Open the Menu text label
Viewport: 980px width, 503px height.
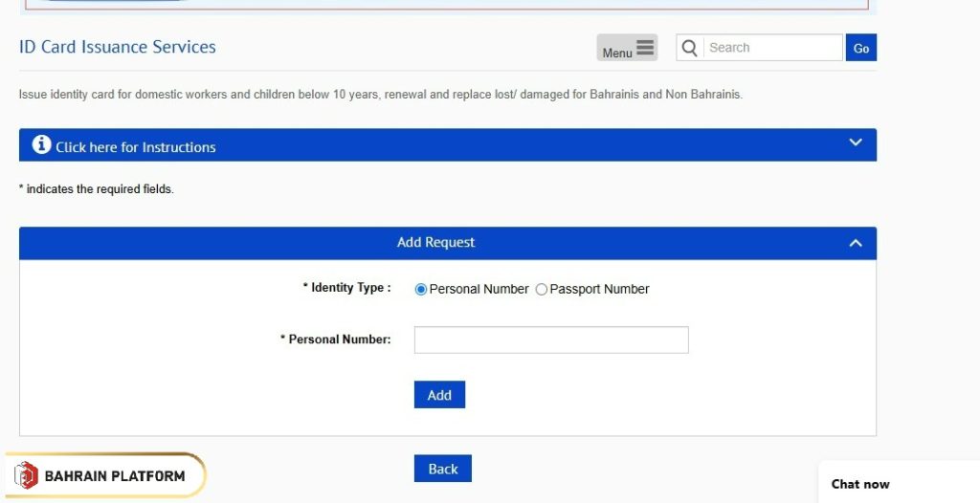point(616,54)
